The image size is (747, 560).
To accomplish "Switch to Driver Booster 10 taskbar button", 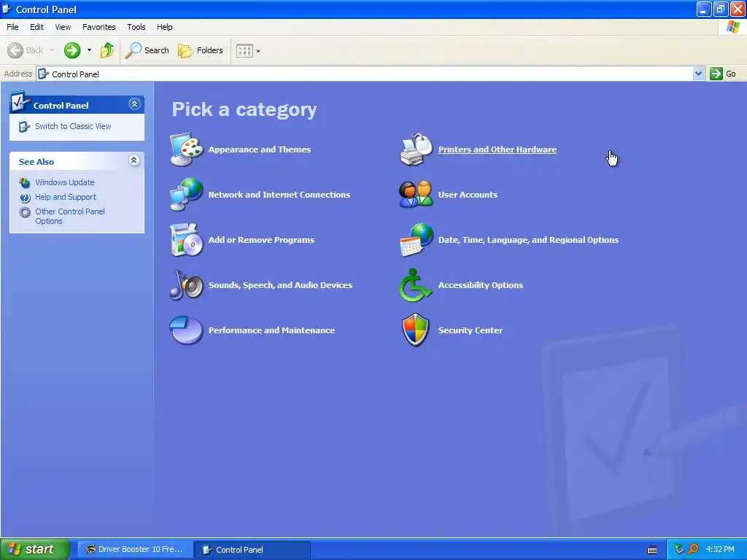I will (135, 550).
